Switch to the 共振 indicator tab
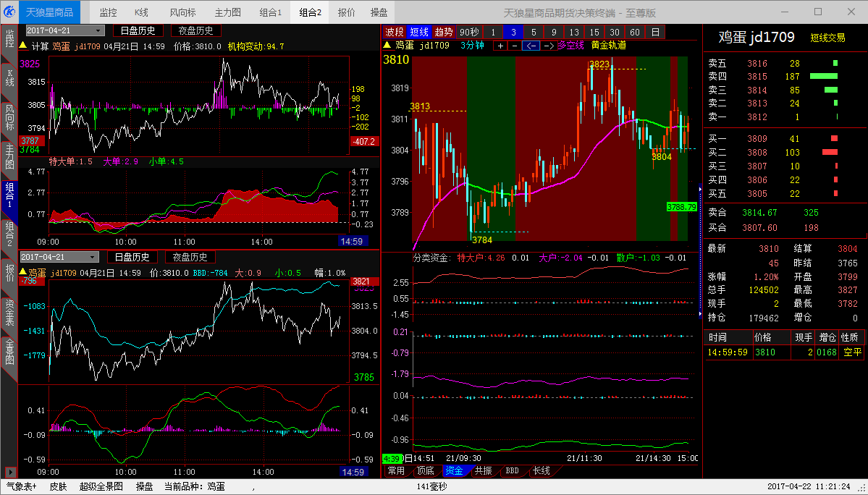 pos(484,470)
